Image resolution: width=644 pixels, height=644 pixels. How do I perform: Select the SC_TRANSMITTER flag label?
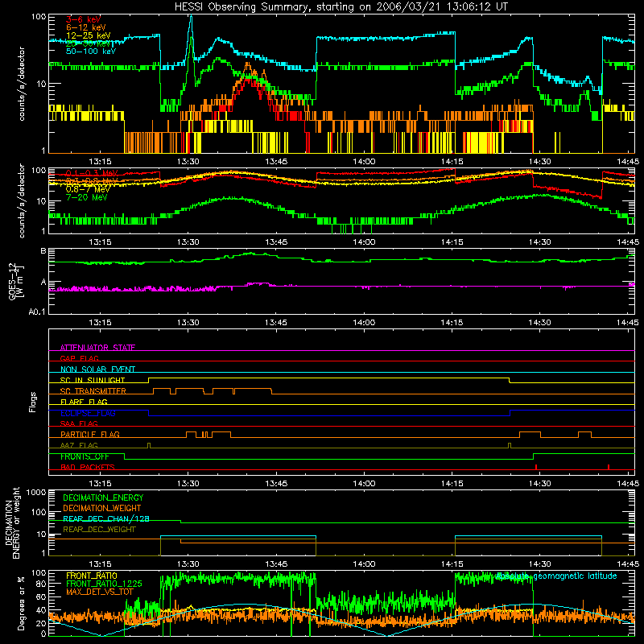coord(93,391)
